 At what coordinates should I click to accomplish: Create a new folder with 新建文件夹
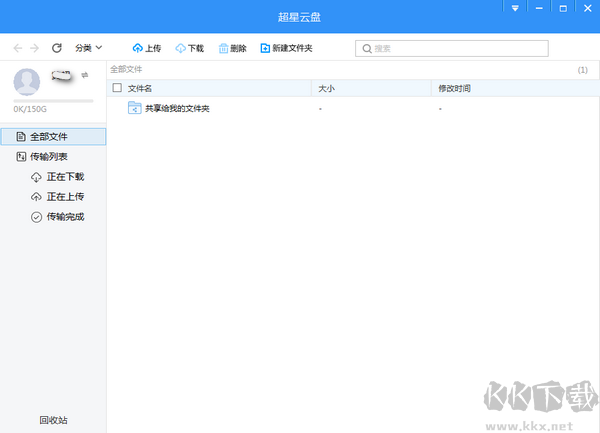tap(286, 48)
